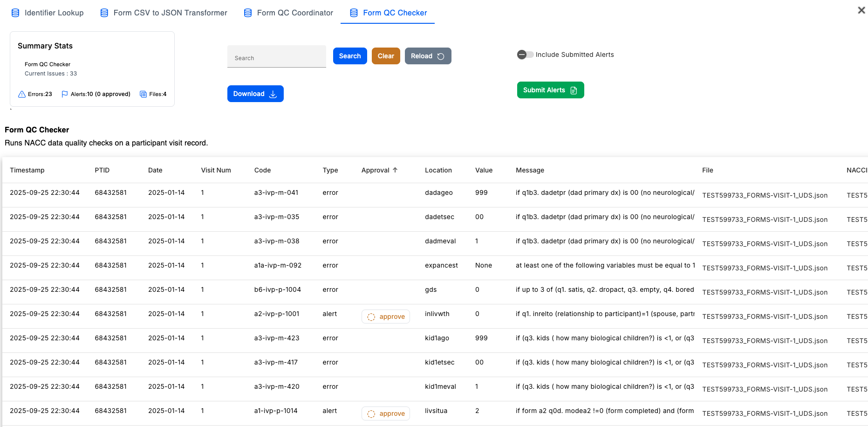Viewport: 868px width, 427px height.
Task: Click the Errors warning triangle icon
Action: [22, 94]
